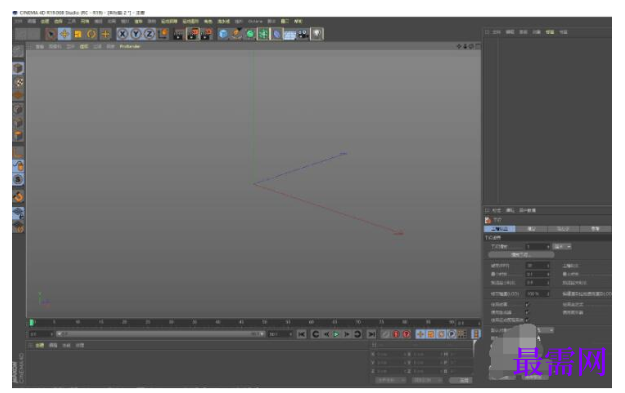Toggle Enable Snap S icon in sidebar
This screenshot has width=625, height=393.
18,180
